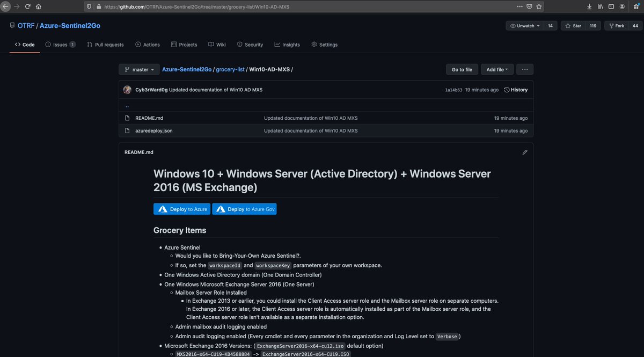Reload the page with the refresh icon

(28, 6)
